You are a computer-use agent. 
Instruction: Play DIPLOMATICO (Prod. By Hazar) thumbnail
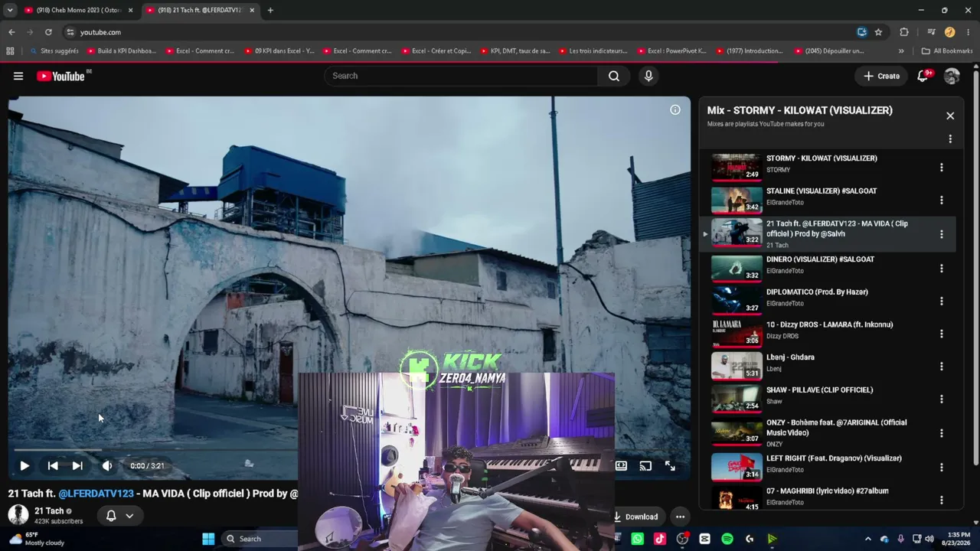pyautogui.click(x=737, y=302)
